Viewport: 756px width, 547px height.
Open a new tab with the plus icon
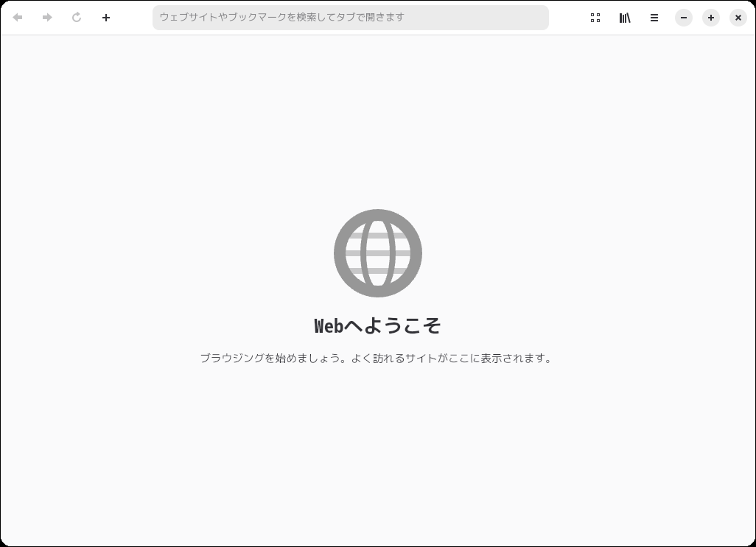click(106, 18)
